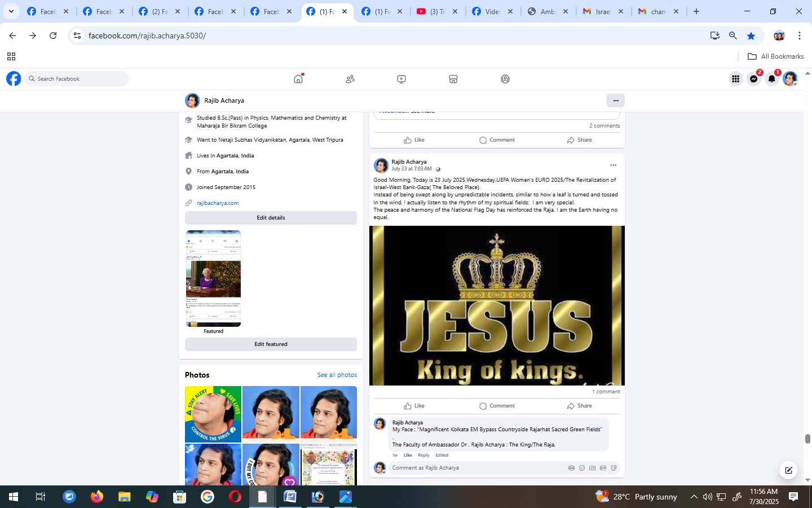Open the emoji picker in the comment box
812x508 pixels.
582,468
